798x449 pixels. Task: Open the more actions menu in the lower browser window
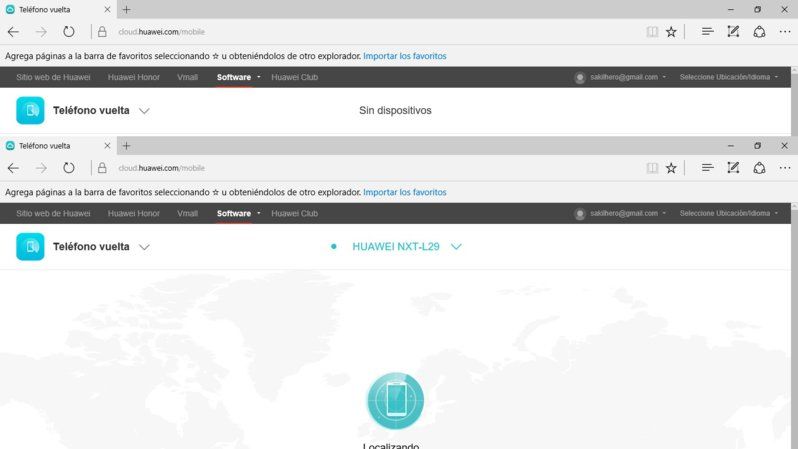point(785,168)
